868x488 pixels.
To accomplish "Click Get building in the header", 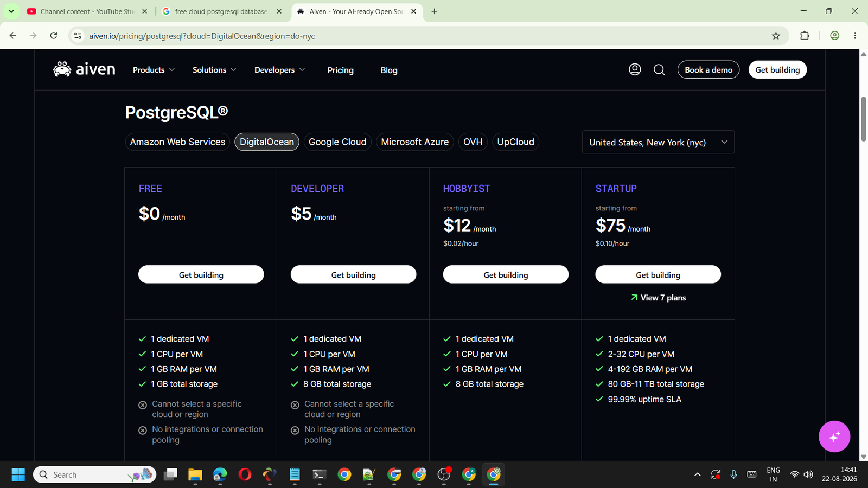I will click(777, 69).
